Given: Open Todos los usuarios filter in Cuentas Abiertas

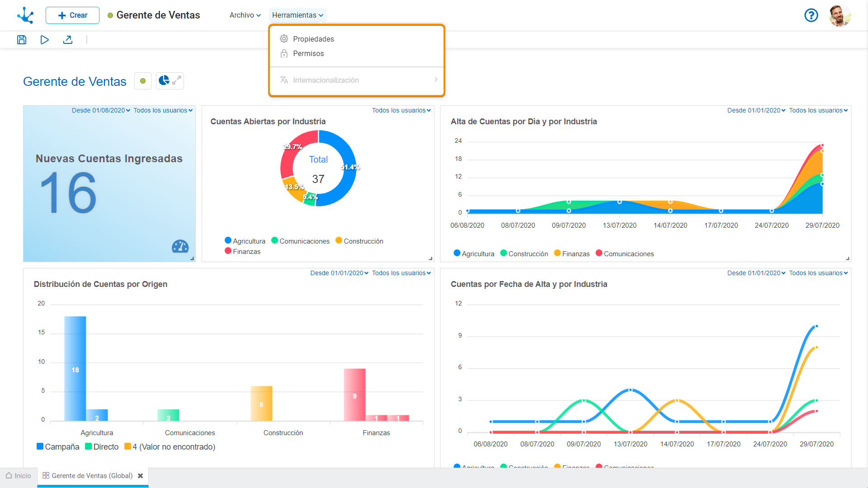Looking at the screenshot, I should click(401, 110).
